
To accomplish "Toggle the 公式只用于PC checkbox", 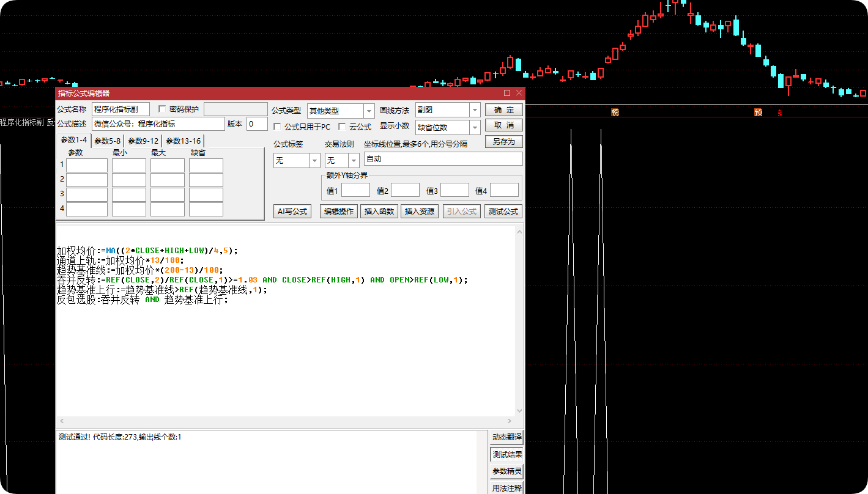I will (277, 127).
